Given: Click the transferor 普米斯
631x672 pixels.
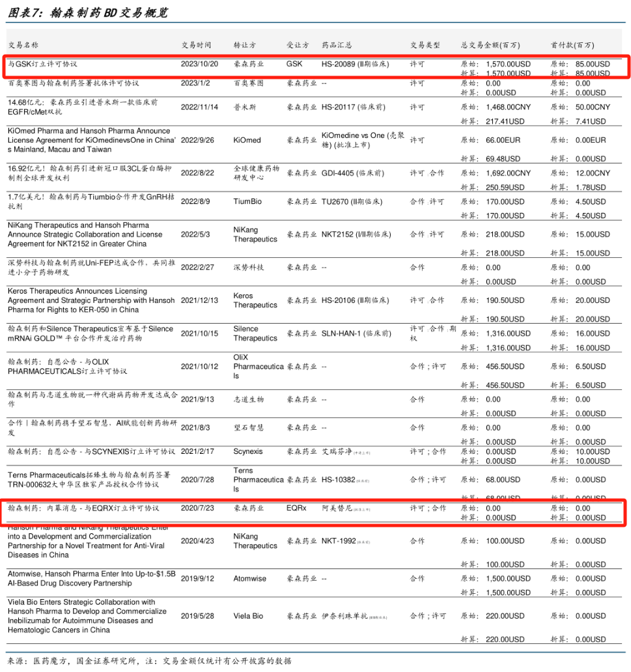Looking at the screenshot, I should [245, 107].
